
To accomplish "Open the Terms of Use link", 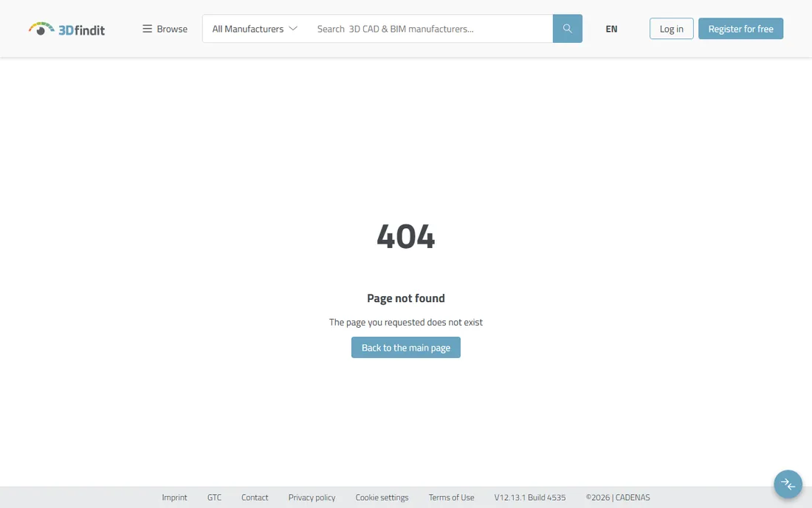I will [451, 497].
